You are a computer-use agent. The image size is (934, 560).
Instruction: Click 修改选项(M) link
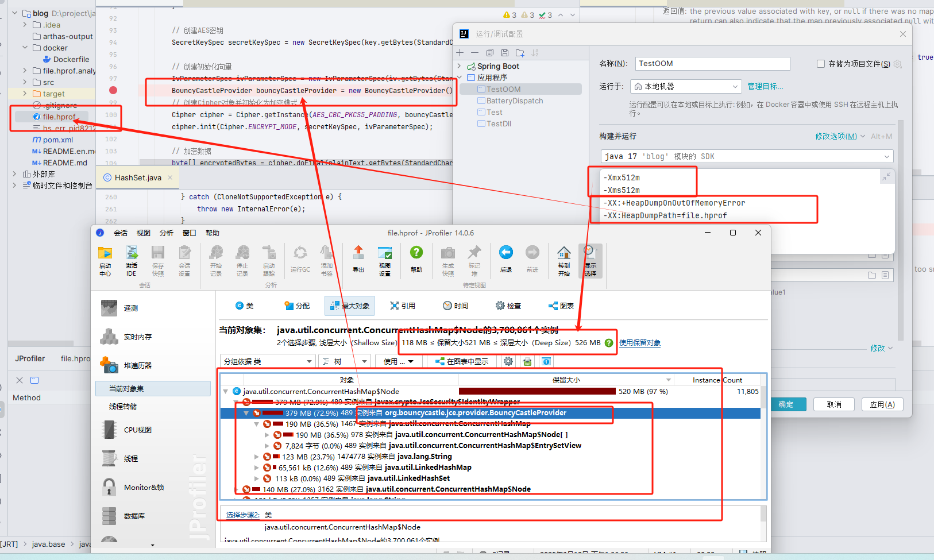tap(836, 136)
